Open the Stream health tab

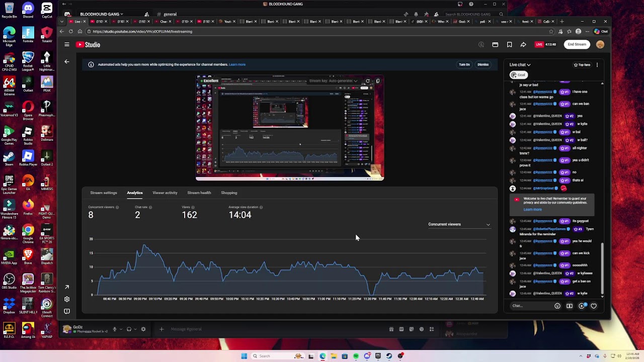(x=199, y=193)
